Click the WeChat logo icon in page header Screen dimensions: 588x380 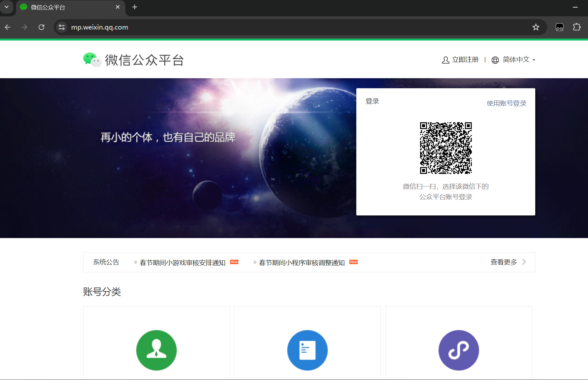(x=92, y=60)
